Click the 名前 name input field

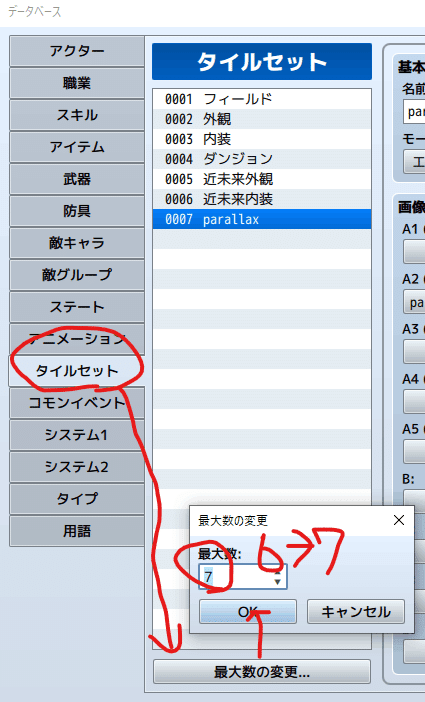pos(415,112)
